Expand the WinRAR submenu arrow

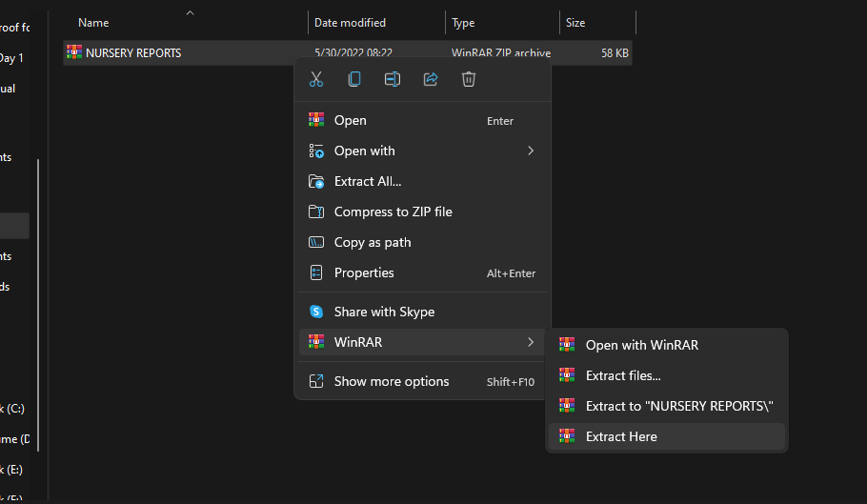pyautogui.click(x=531, y=342)
